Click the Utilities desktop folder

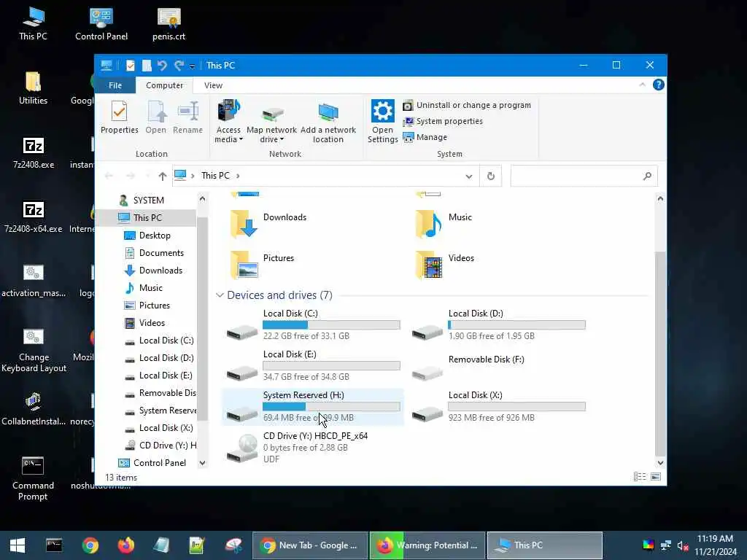[33, 87]
